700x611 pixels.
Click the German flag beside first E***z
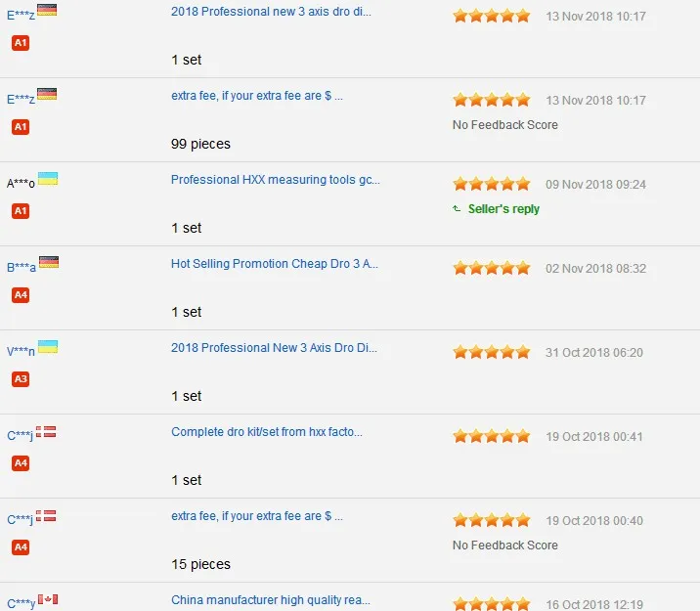point(47,10)
